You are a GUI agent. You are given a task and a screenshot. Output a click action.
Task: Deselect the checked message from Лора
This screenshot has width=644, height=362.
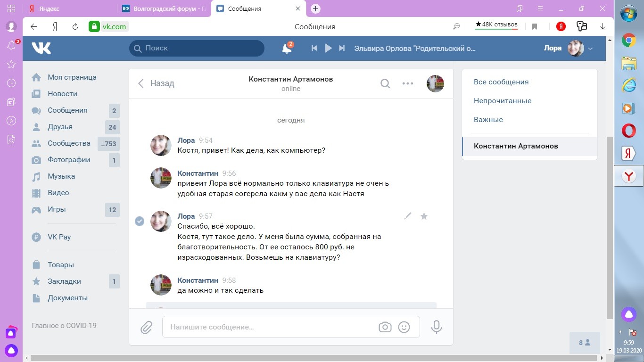140,221
